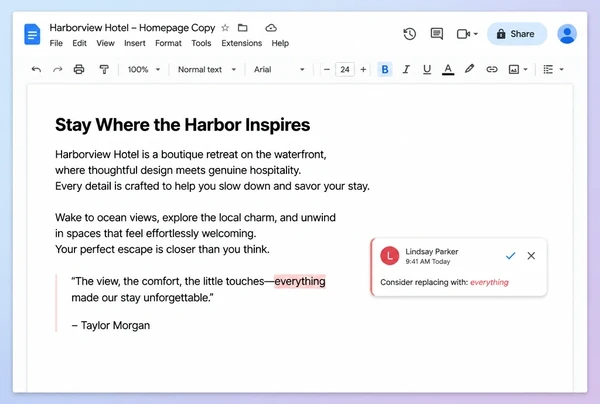This screenshot has height=404, width=600.
Task: Expand the list options arrow
Action: [561, 70]
